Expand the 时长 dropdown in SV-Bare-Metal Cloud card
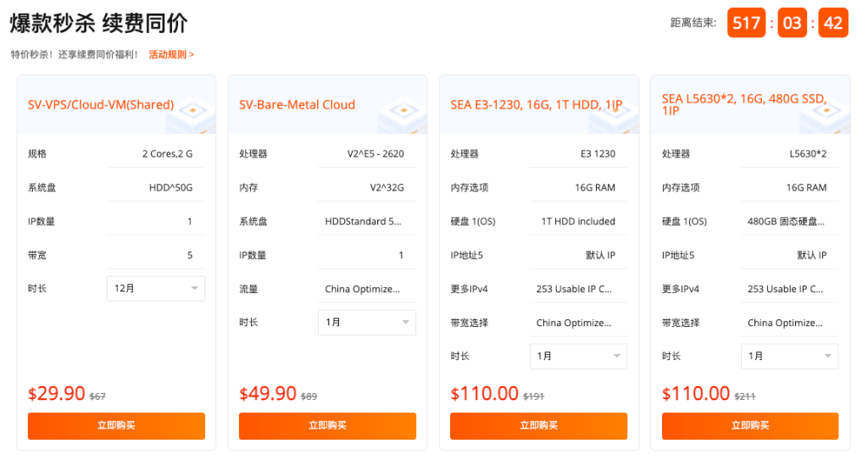Viewport: 868px width, 460px height. (x=367, y=322)
